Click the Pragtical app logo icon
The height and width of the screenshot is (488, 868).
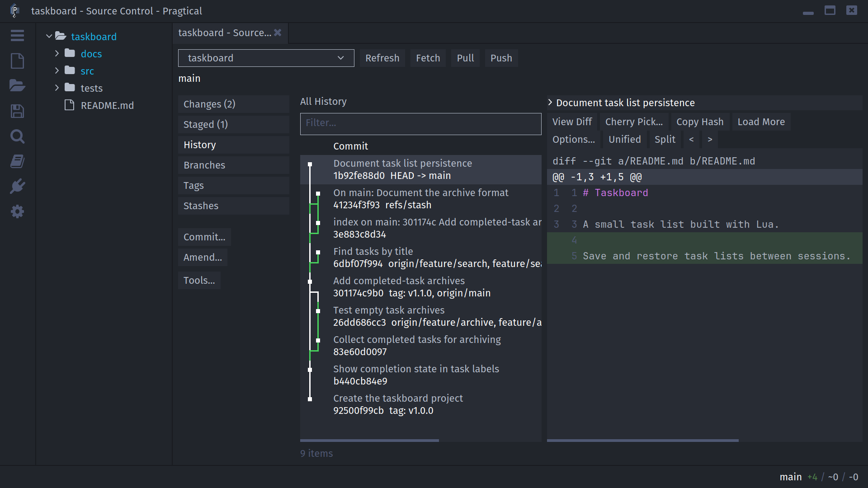point(14,10)
